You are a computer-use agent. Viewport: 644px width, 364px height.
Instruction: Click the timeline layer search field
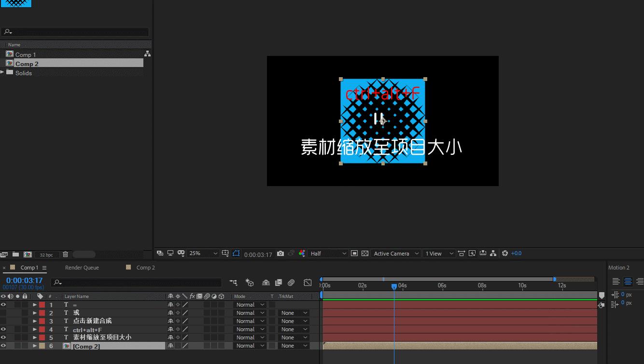[x=137, y=283]
